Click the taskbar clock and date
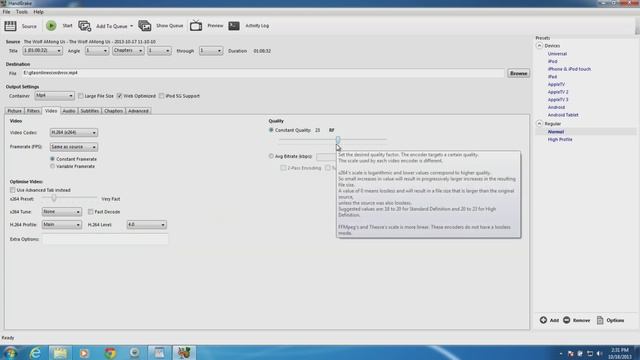640x360 pixels. pos(619,353)
